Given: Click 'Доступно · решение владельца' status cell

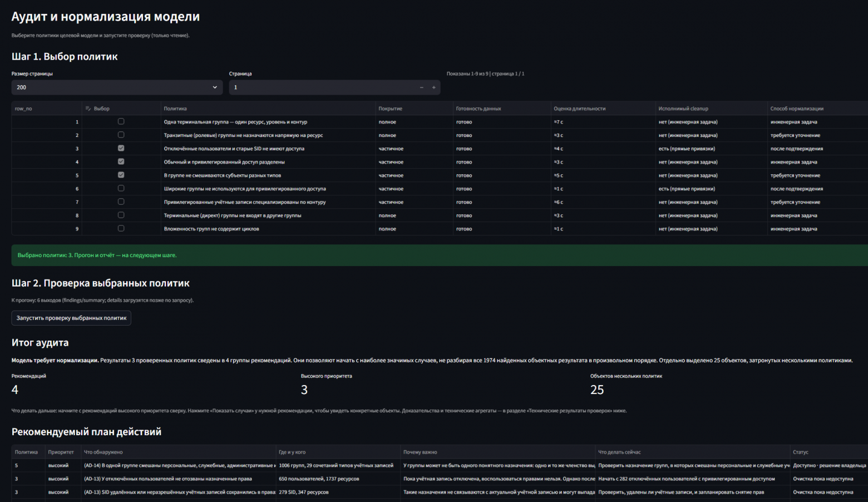Looking at the screenshot, I should (x=828, y=465).
